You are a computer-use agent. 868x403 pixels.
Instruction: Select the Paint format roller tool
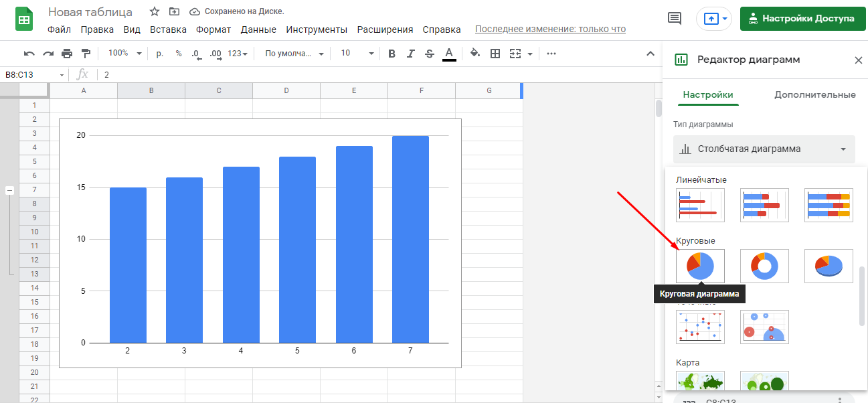click(x=86, y=54)
